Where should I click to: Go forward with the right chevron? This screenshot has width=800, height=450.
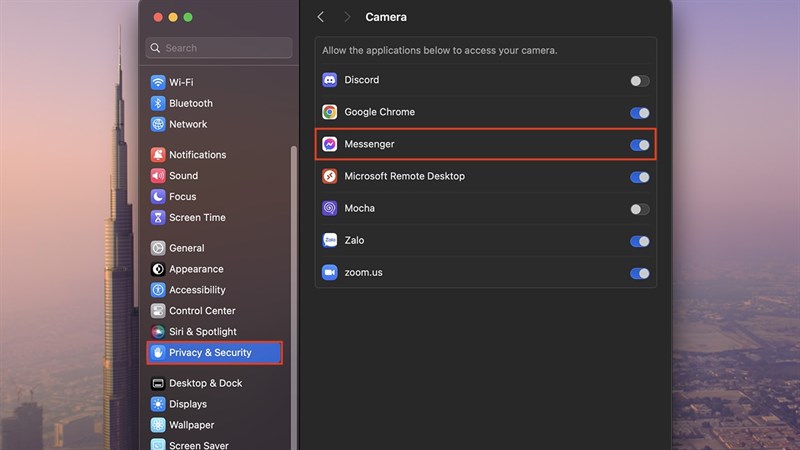[x=347, y=17]
